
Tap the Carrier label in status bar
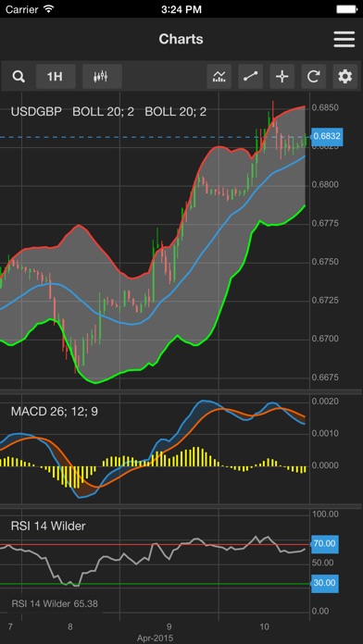click(22, 9)
